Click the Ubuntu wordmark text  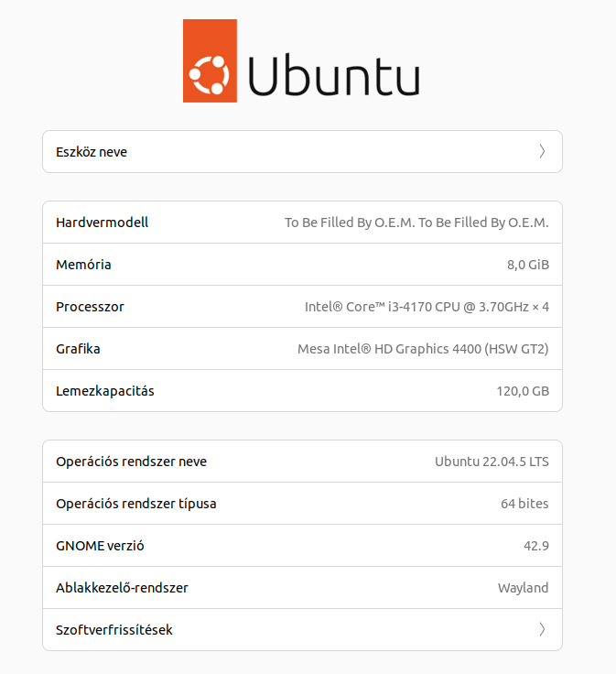click(x=334, y=76)
